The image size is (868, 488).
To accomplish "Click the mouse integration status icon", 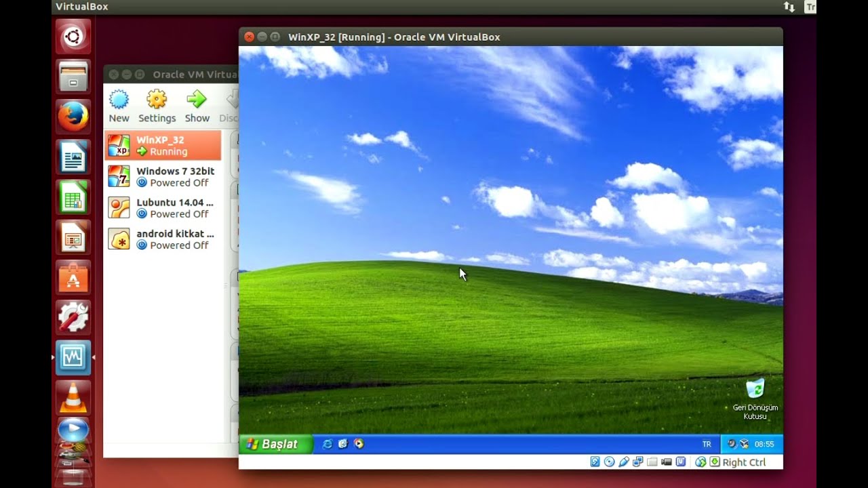I will pos(701,462).
